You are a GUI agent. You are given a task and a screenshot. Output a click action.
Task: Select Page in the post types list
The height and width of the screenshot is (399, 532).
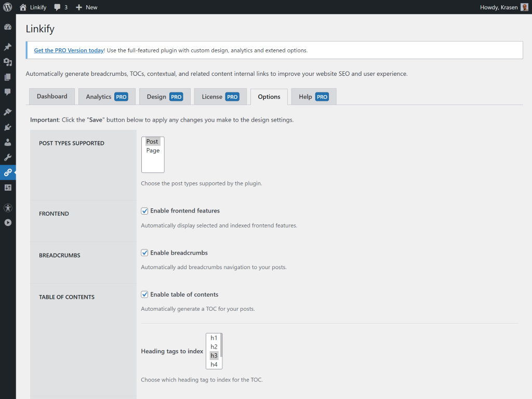152,150
